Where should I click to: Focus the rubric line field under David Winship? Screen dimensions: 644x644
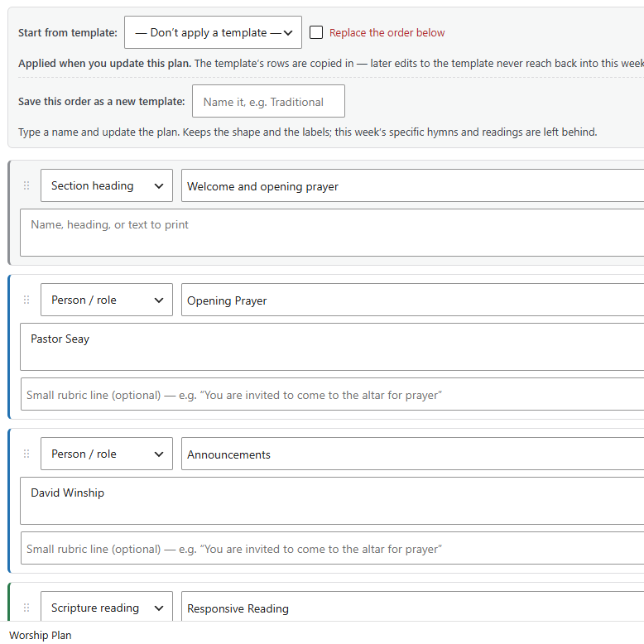pos(332,548)
